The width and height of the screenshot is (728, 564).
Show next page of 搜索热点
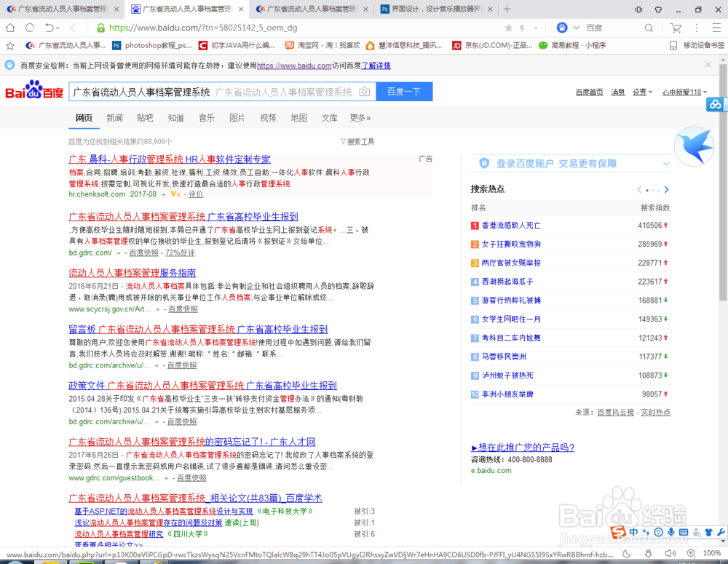pos(666,189)
